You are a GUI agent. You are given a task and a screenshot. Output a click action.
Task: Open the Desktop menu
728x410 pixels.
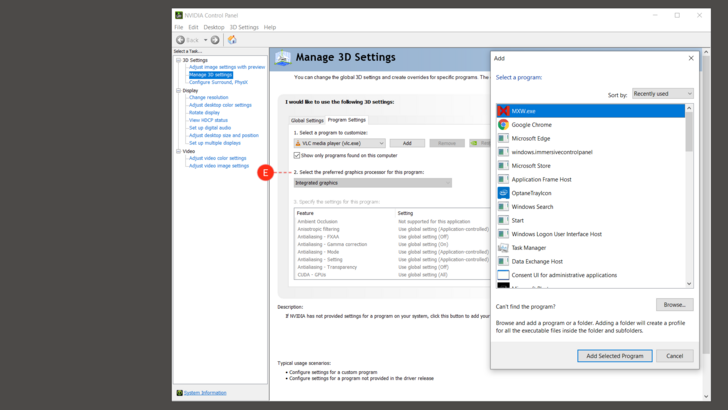tap(214, 27)
